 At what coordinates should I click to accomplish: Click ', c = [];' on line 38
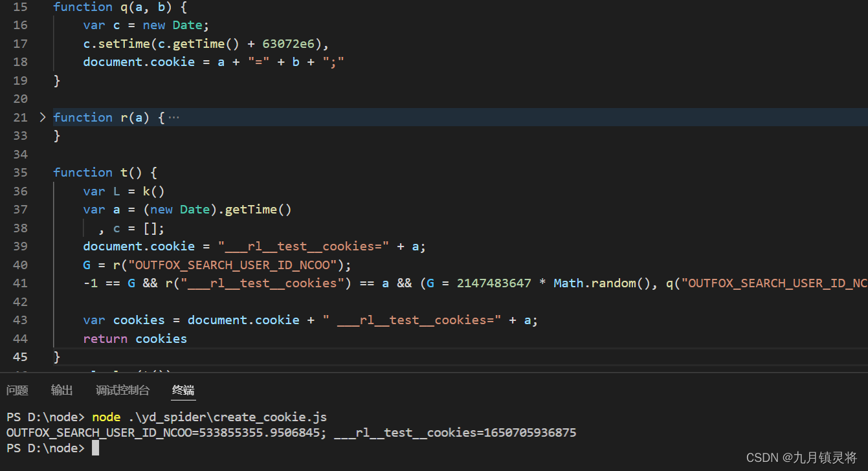pyautogui.click(x=131, y=228)
